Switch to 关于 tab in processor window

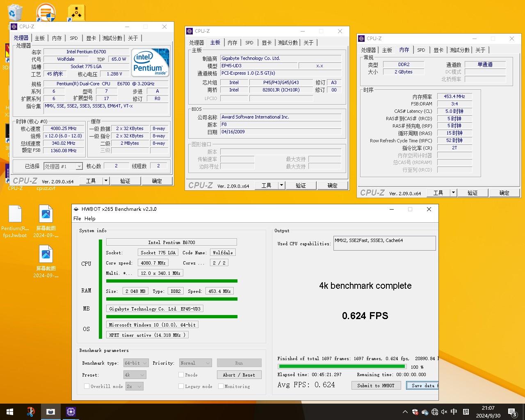point(133,38)
